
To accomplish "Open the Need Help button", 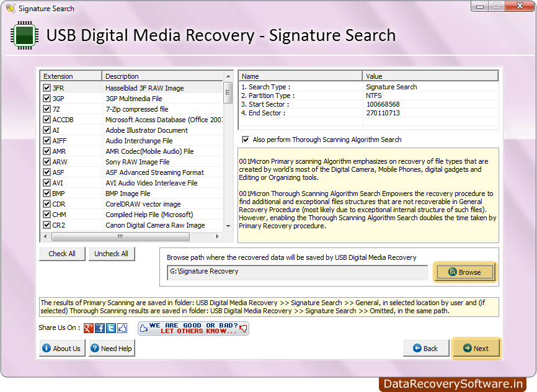I will (112, 348).
